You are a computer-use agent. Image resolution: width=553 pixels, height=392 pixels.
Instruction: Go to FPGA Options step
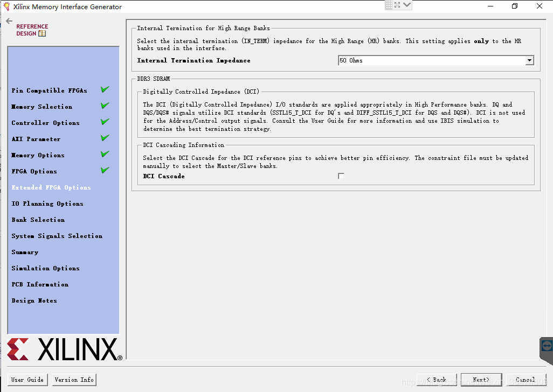tap(34, 172)
